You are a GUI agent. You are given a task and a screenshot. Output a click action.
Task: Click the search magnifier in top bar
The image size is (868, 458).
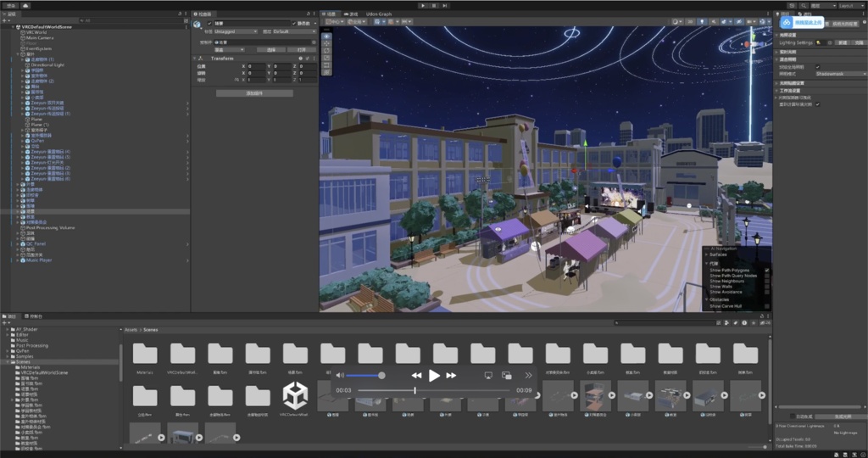coord(804,6)
